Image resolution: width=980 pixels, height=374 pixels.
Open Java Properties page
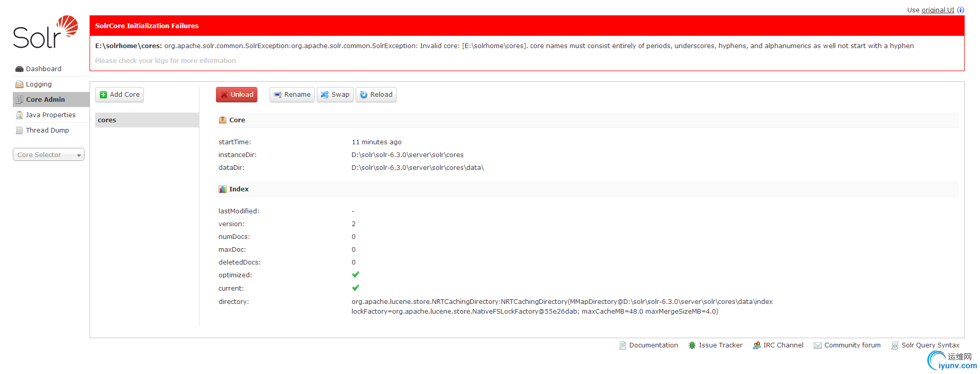pos(51,115)
